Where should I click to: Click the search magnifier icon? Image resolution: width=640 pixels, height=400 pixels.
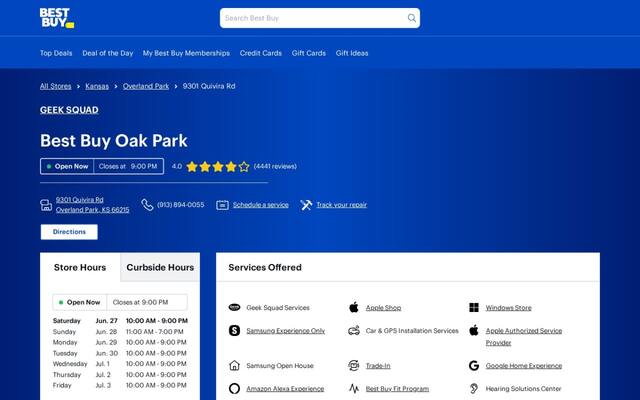tap(412, 18)
